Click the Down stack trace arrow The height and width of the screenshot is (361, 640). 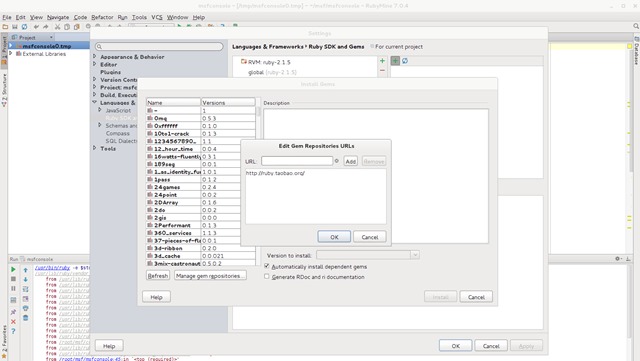click(x=25, y=279)
